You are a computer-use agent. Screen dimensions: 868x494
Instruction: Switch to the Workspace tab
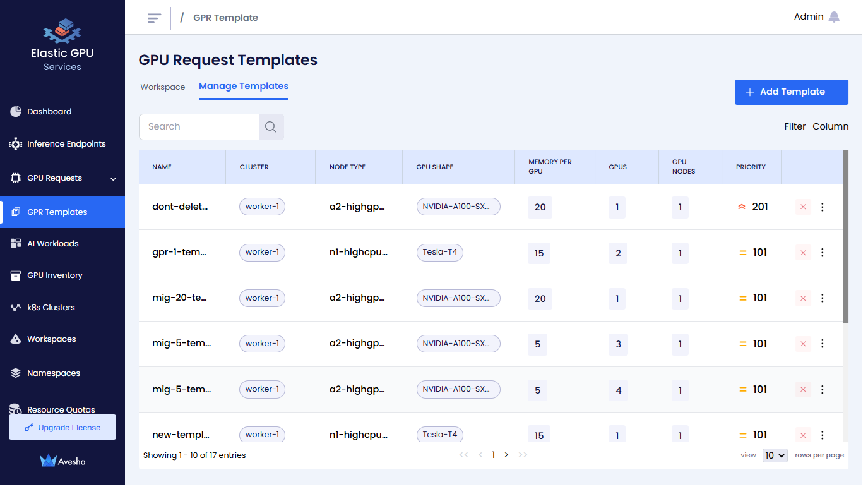pos(163,87)
